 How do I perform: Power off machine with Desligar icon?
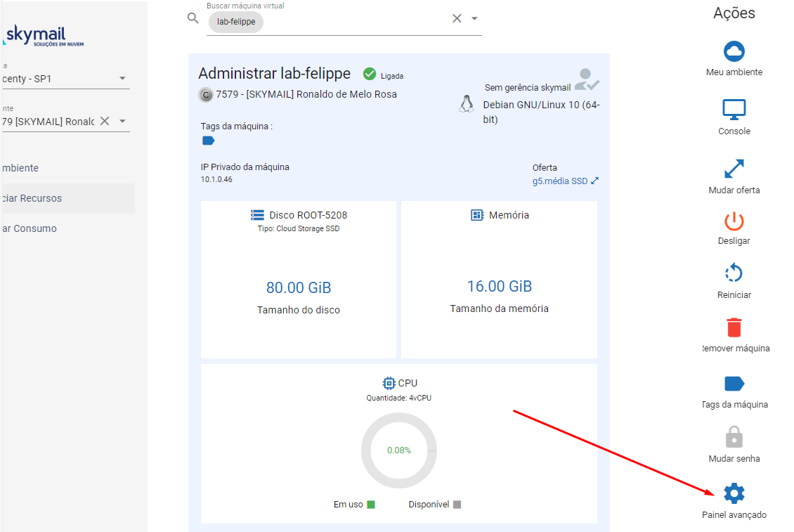734,221
